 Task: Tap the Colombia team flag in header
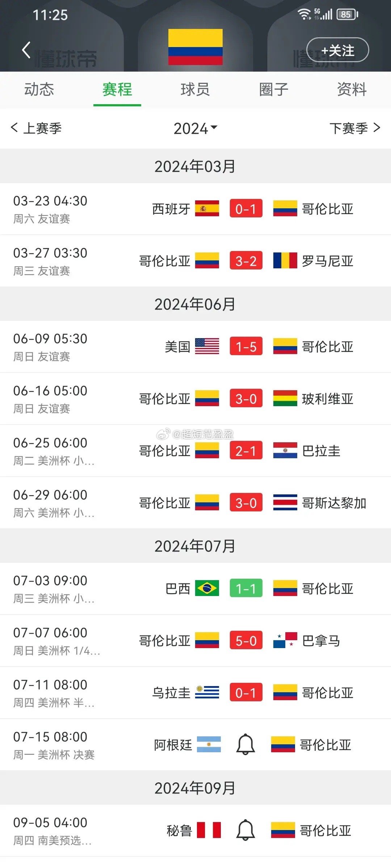195,47
